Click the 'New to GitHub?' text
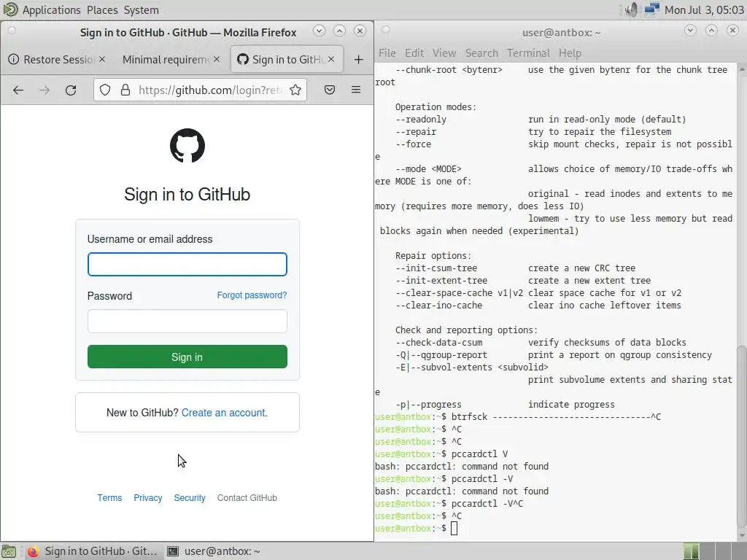The width and height of the screenshot is (747, 560). coord(142,413)
